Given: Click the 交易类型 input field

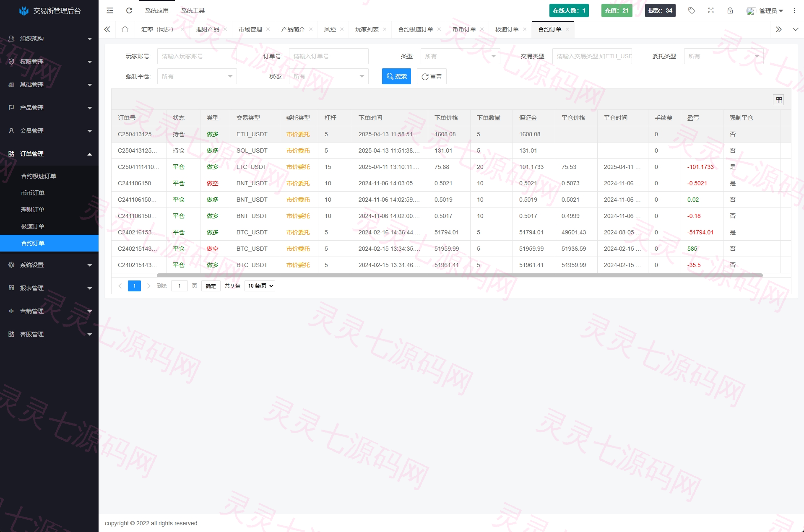Looking at the screenshot, I should point(592,56).
